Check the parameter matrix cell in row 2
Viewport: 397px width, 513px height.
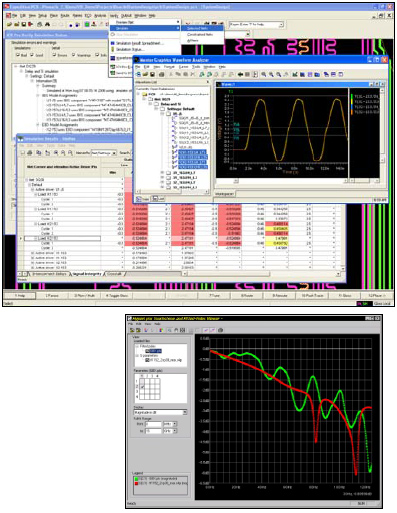(x=142, y=387)
